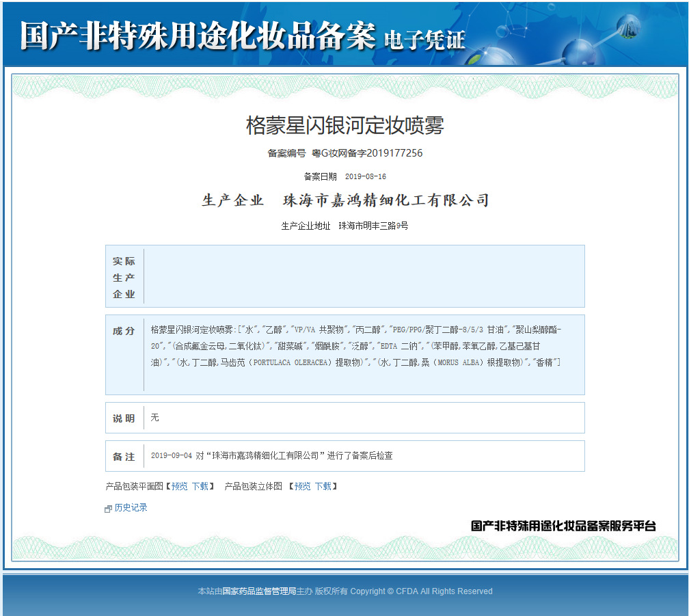Viewport: 689px width, 616px height.
Task: Click the 生产企业 label
Action: click(x=232, y=200)
